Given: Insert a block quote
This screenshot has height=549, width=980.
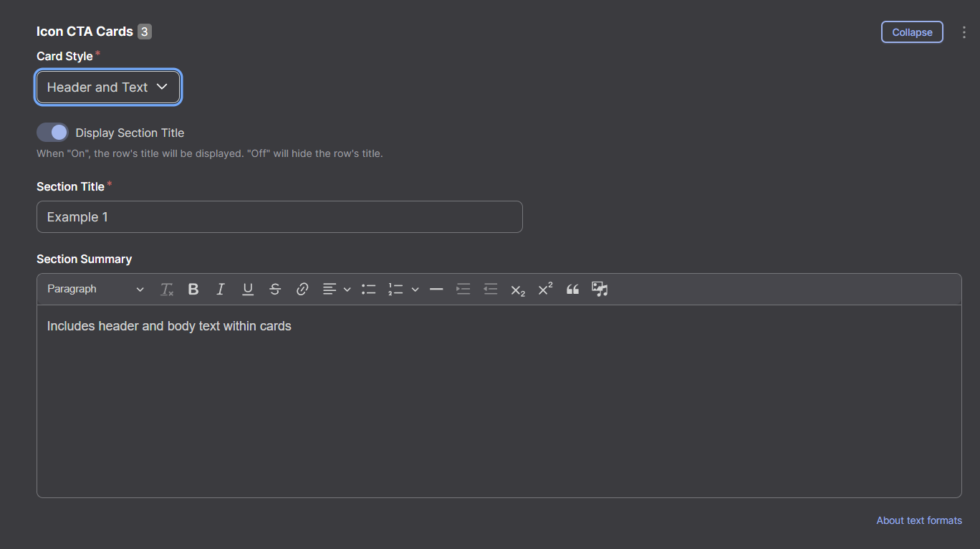Looking at the screenshot, I should [572, 290].
